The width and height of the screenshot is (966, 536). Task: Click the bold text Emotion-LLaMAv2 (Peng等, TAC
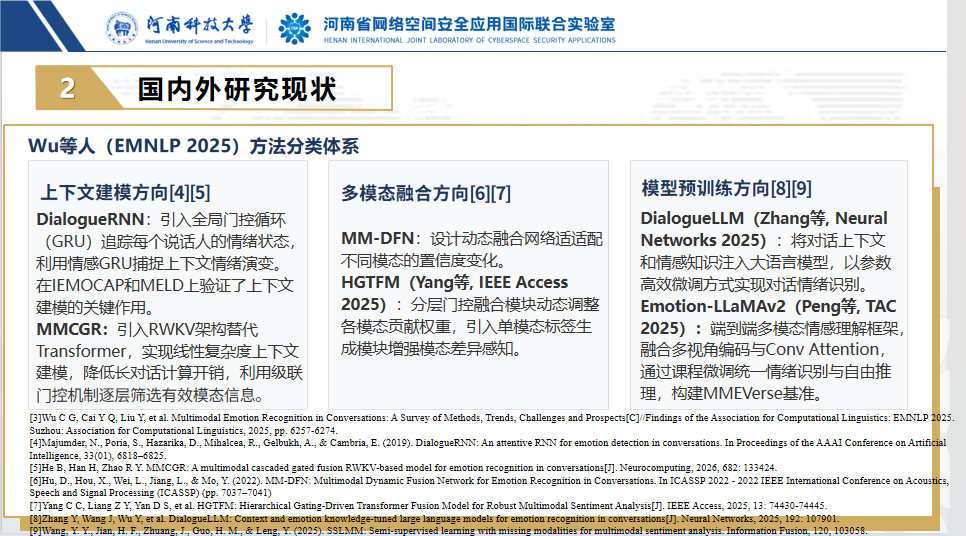click(768, 306)
